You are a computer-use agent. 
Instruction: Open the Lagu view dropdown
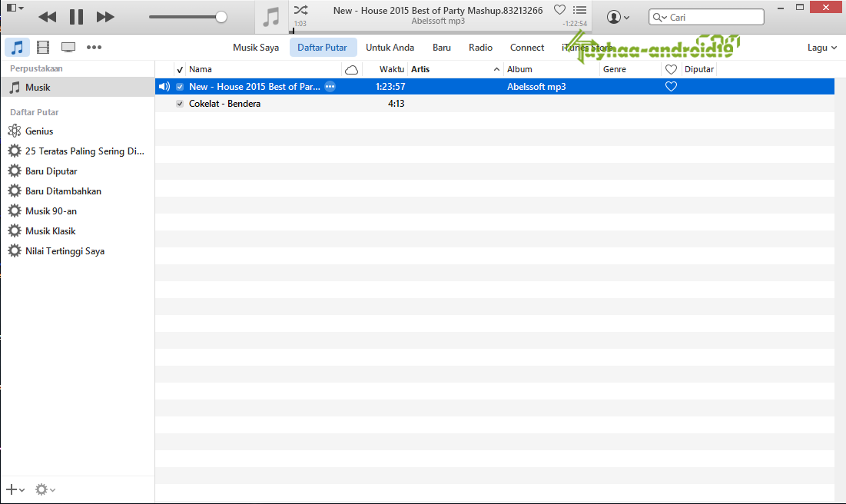coord(821,48)
